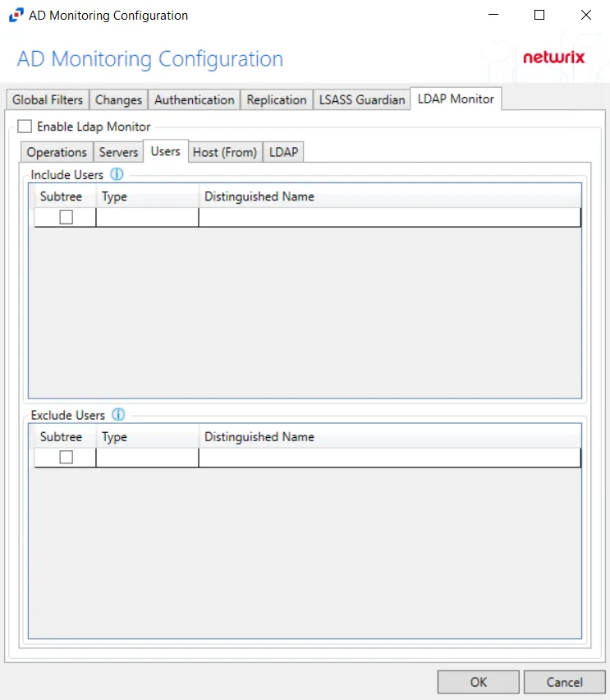Click the OK button
The width and height of the screenshot is (610, 700).
pyautogui.click(x=479, y=682)
